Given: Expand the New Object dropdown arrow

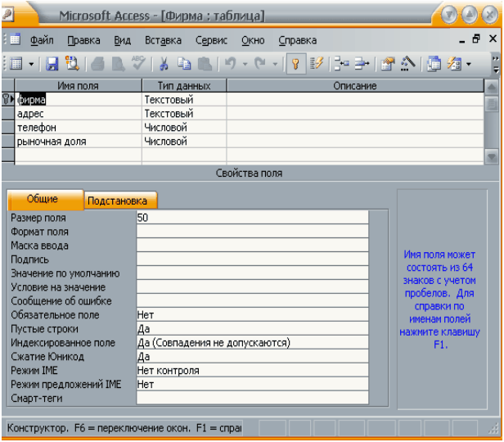Looking at the screenshot, I should tap(470, 63).
